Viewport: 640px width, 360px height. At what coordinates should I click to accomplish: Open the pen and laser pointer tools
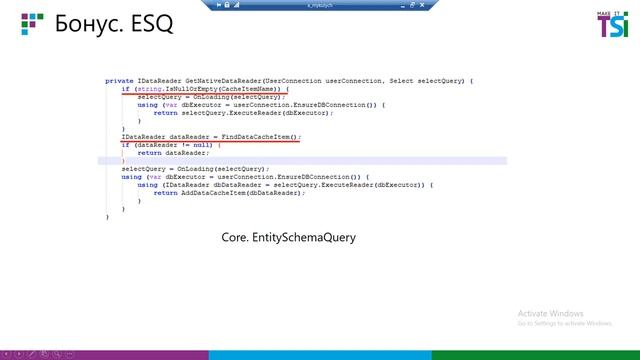click(x=32, y=354)
